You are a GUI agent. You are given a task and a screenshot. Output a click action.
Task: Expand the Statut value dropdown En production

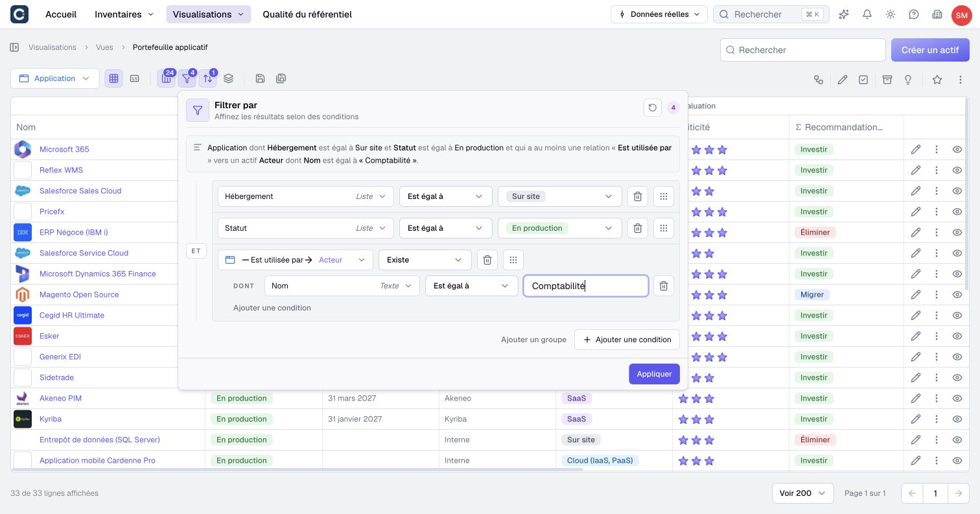click(560, 228)
